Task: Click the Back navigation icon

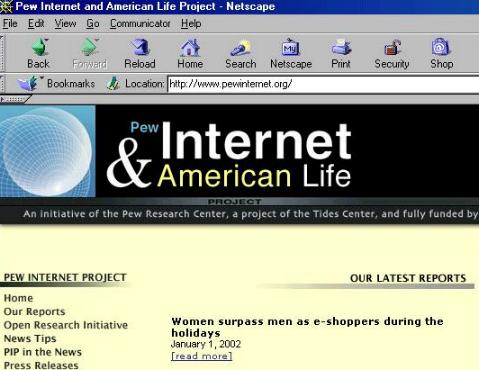Action: click(x=39, y=47)
